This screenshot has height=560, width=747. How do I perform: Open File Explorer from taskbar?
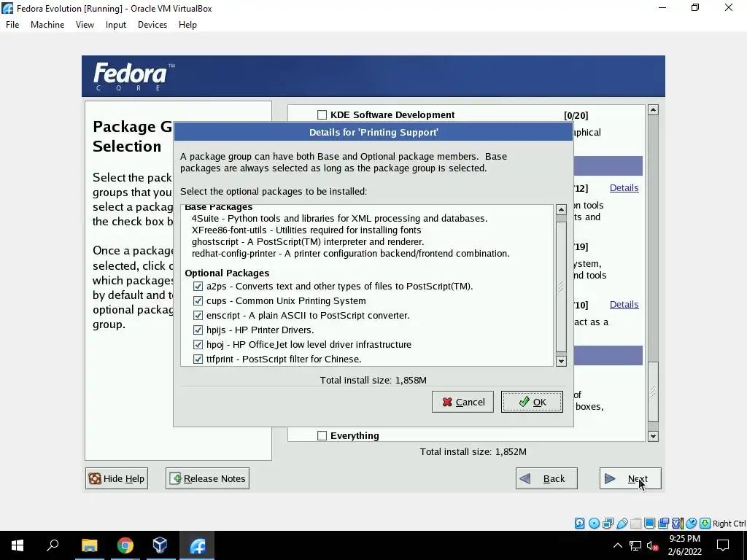(89, 545)
